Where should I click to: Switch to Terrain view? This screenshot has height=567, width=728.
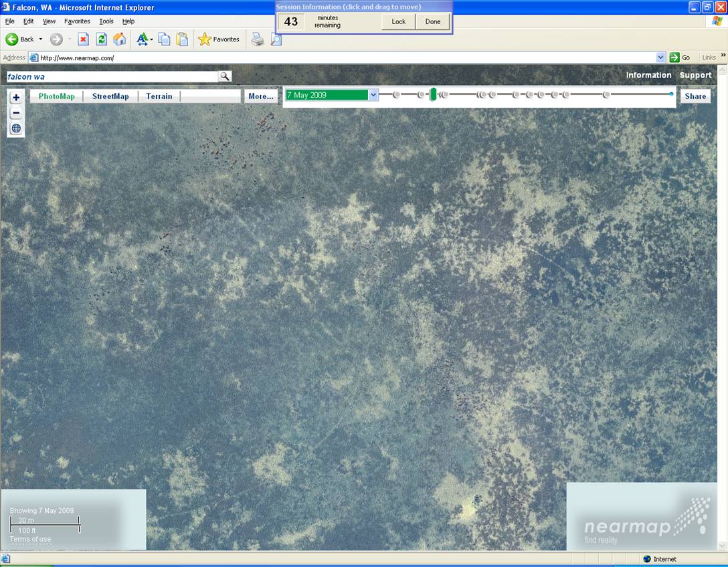pyautogui.click(x=159, y=96)
